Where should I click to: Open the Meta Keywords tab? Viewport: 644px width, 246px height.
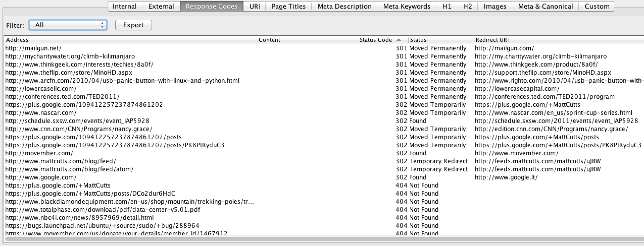point(407,6)
